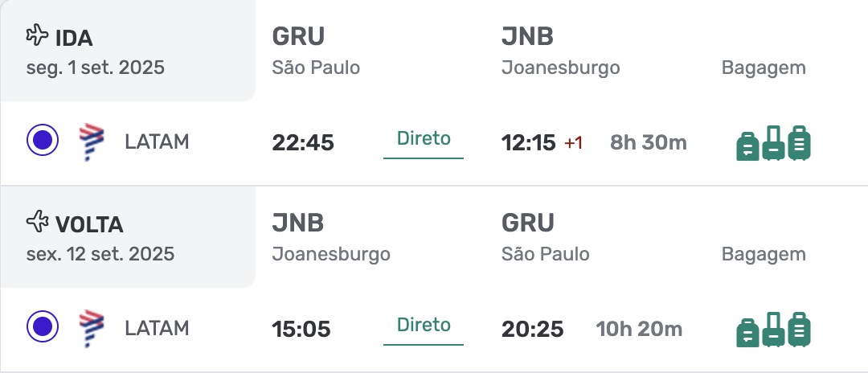This screenshot has width=868, height=373.
Task: Open the outbound Direto flight details
Action: tap(424, 143)
